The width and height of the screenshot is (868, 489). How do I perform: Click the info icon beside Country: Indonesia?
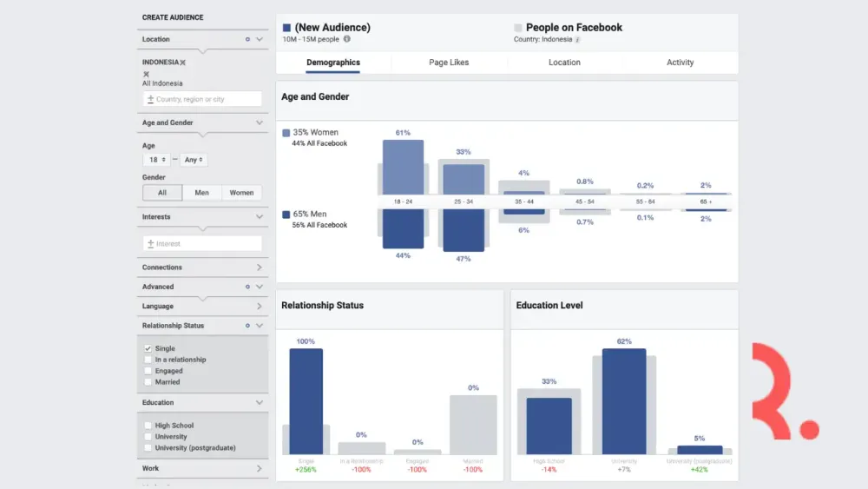(x=577, y=40)
